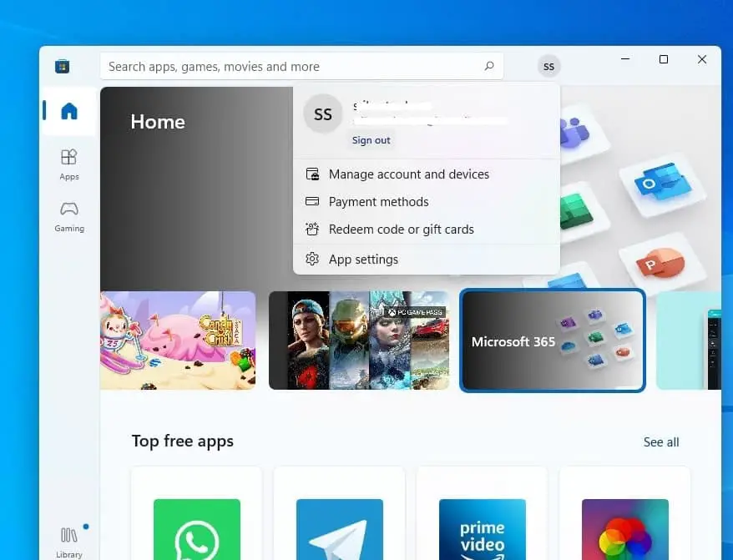
Task: Click the Top free apps heading
Action: (x=182, y=441)
